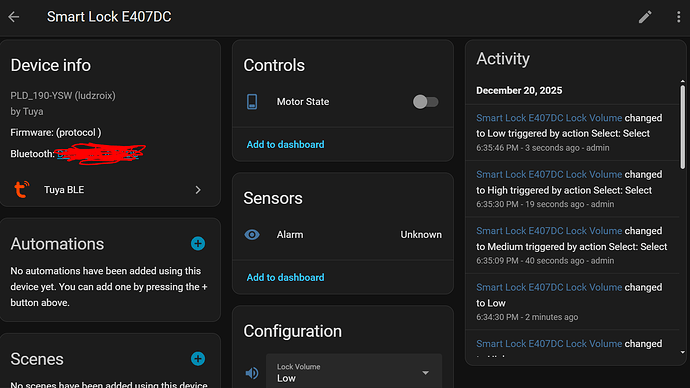Add an automation with the plus icon
Image resolution: width=690 pixels, height=388 pixels.
pos(198,243)
